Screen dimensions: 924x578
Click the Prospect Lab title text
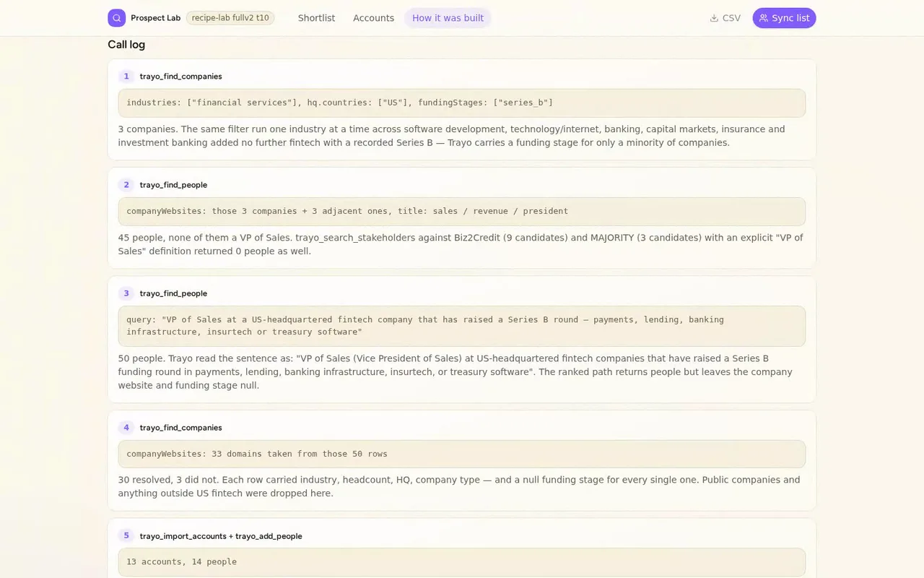(155, 18)
